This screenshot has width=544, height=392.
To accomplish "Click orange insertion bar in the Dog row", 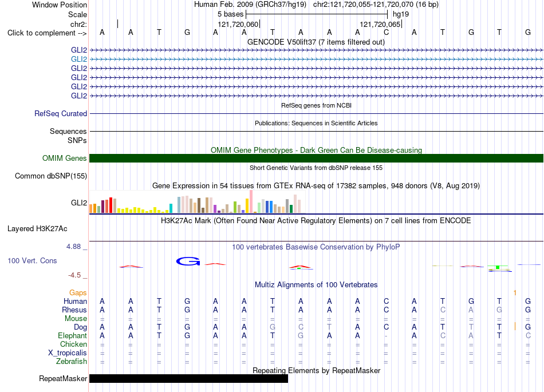I will click(x=515, y=327).
